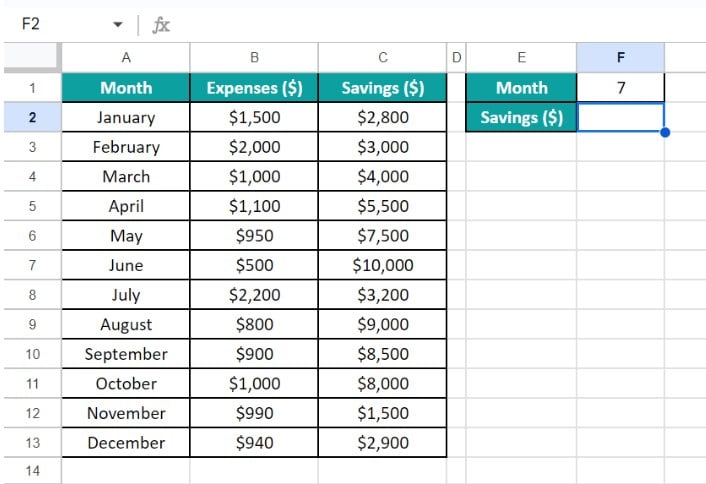Select row 7 header
Viewport: 706px width, 484px height.
pyautogui.click(x=32, y=265)
